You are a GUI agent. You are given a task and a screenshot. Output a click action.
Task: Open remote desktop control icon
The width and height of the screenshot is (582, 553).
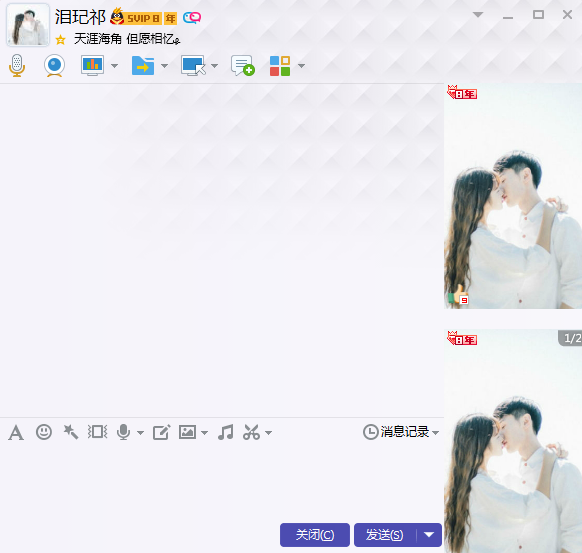[193, 66]
